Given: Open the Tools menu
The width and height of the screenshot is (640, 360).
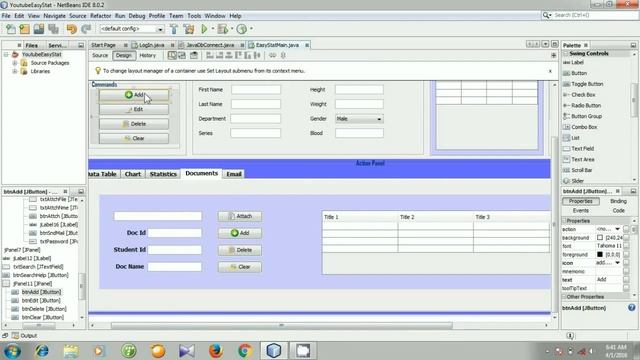Looking at the screenshot, I should coord(194,16).
